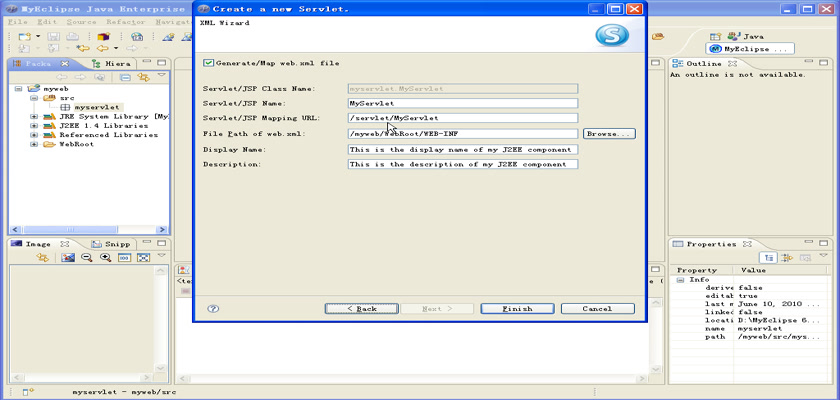Image resolution: width=840 pixels, height=400 pixels.
Task: Click the Print toolbar icon
Action: (x=72, y=36)
